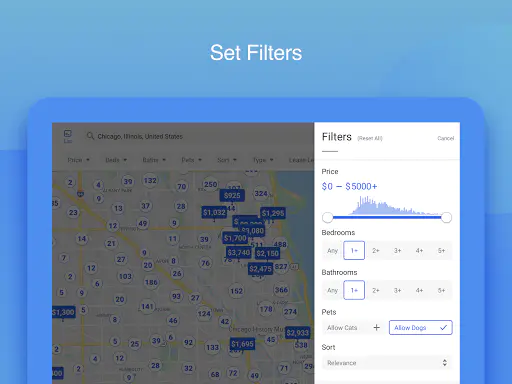The width and height of the screenshot is (512, 384).
Task: Open the 274 listings map cluster
Action: point(290,312)
